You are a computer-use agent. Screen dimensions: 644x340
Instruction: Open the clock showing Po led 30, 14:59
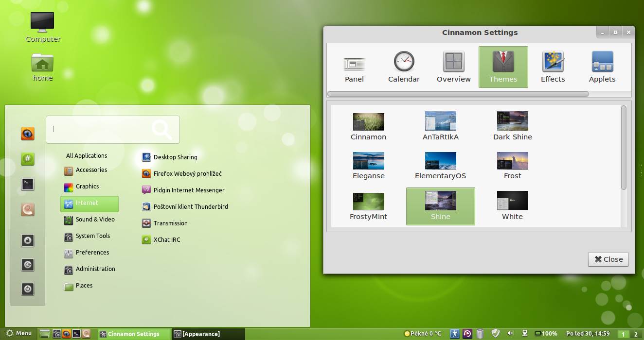pyautogui.click(x=588, y=334)
